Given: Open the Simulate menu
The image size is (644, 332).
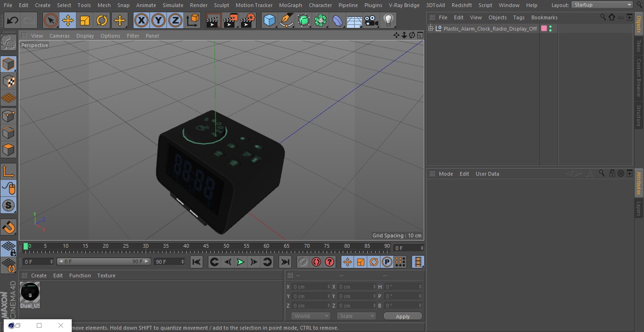Looking at the screenshot, I should pos(173,5).
